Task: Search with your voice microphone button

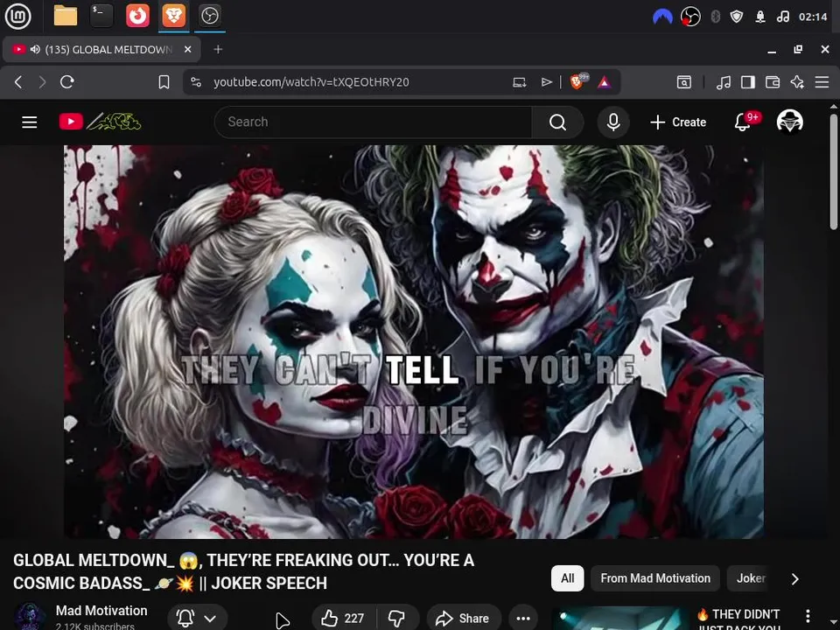Action: click(x=613, y=122)
